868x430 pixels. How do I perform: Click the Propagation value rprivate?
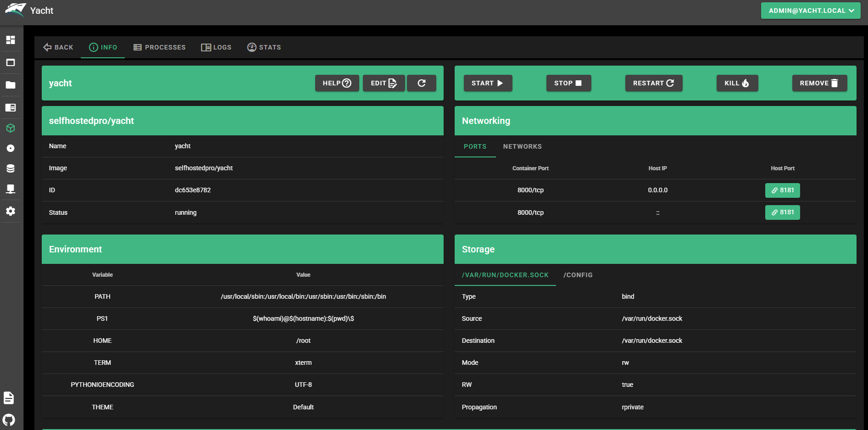633,407
